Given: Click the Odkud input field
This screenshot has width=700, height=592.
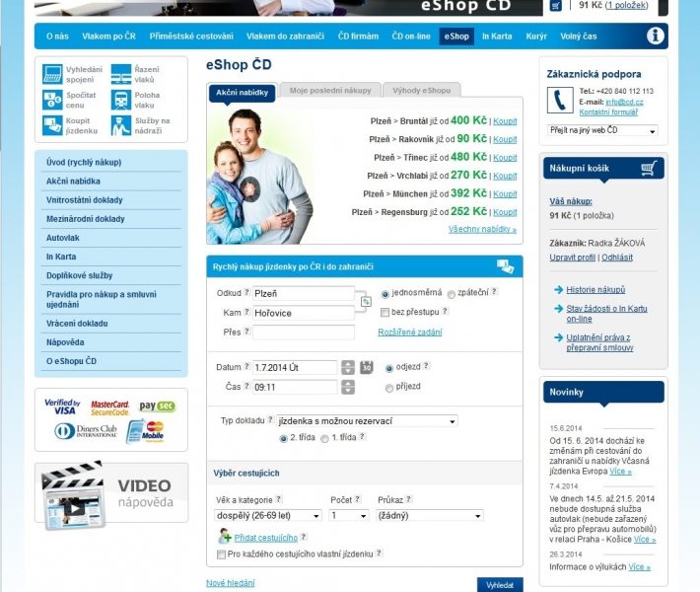Looking at the screenshot, I should 304,294.
